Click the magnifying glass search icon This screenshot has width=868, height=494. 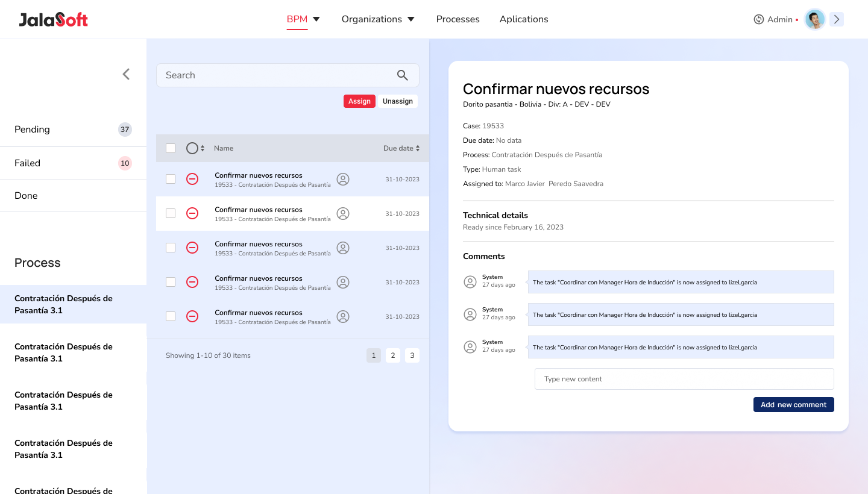[x=403, y=75]
